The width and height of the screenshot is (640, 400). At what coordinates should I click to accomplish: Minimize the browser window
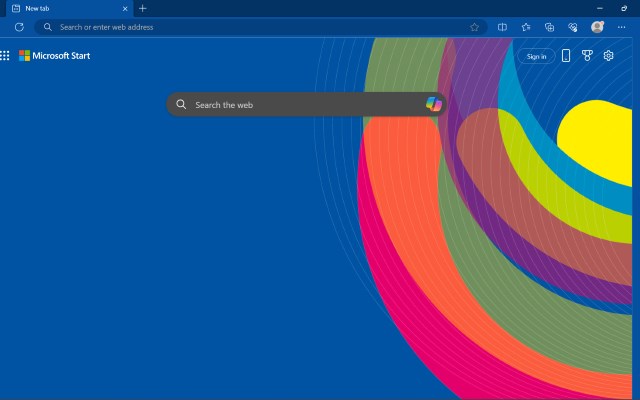pyautogui.click(x=600, y=8)
